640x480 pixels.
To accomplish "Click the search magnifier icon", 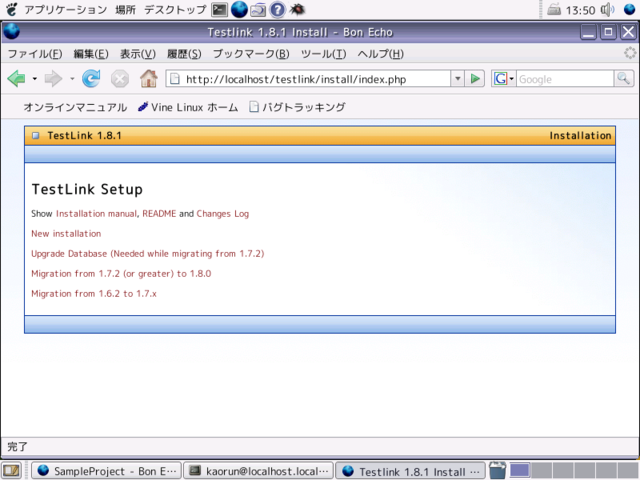I will [624, 79].
